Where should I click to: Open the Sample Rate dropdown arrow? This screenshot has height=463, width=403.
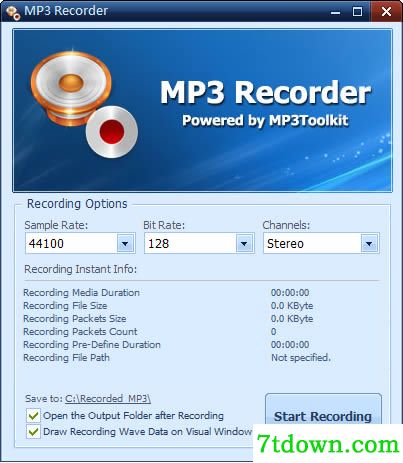[x=125, y=244]
